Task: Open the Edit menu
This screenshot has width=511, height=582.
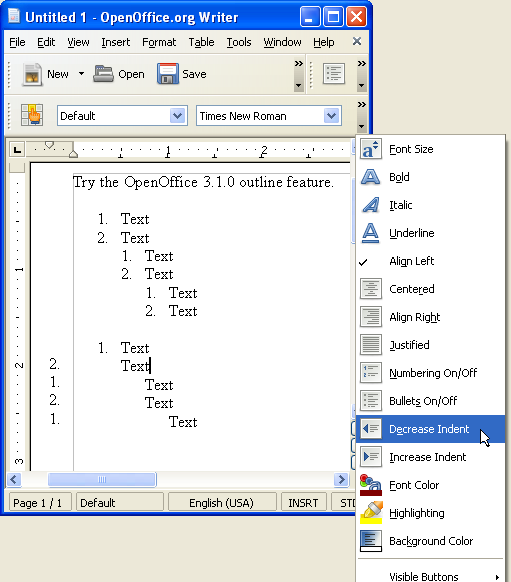Action: coord(46,42)
